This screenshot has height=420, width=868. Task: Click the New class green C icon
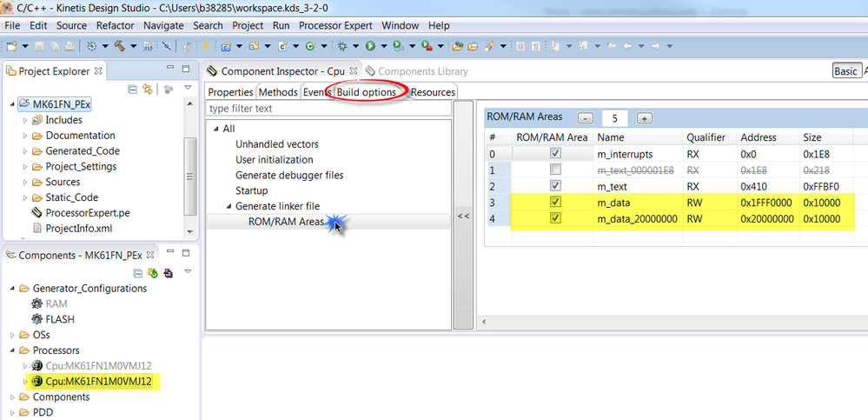point(310,46)
